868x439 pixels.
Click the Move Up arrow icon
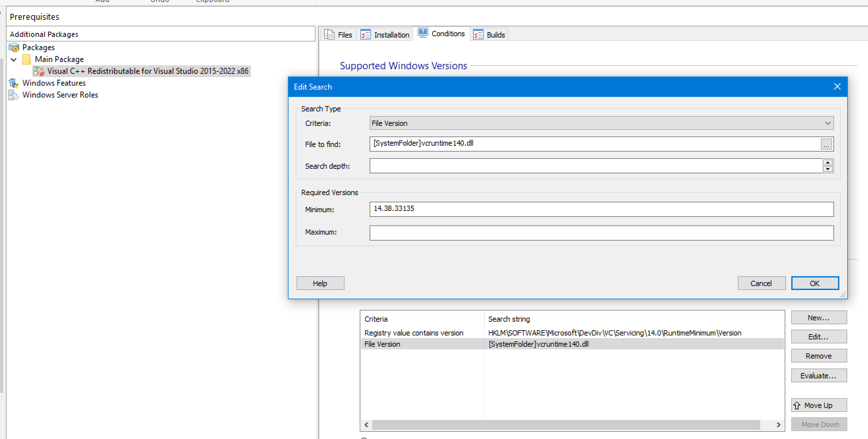(797, 405)
